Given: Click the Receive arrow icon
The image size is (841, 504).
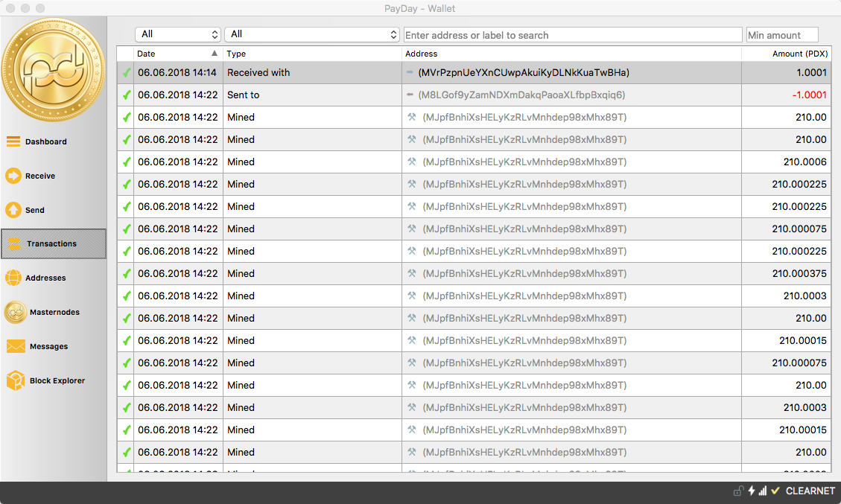Looking at the screenshot, I should 13,176.
